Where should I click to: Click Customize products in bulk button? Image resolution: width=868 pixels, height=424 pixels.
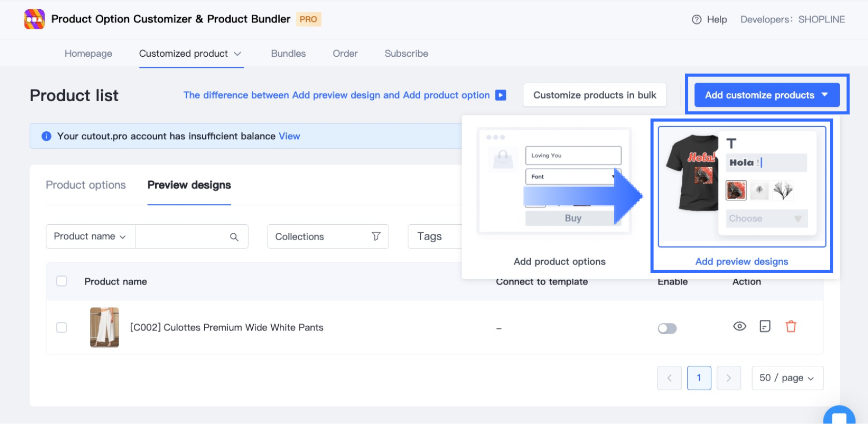click(594, 95)
